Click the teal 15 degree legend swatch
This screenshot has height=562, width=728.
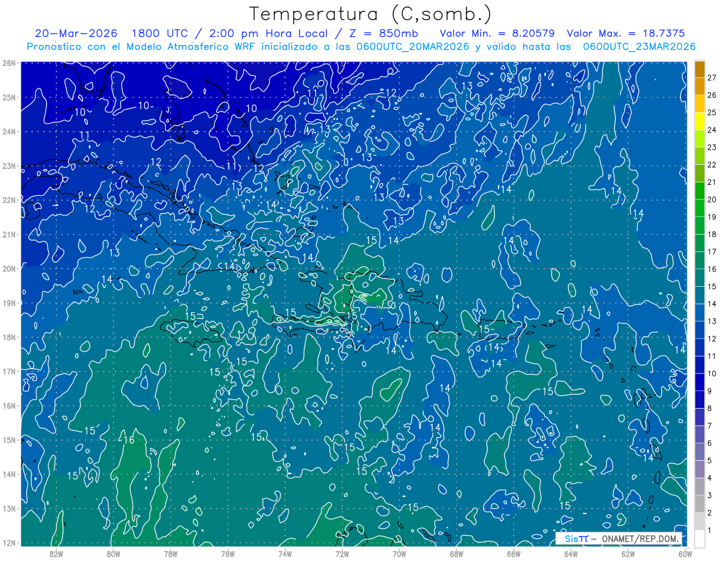coord(699,278)
